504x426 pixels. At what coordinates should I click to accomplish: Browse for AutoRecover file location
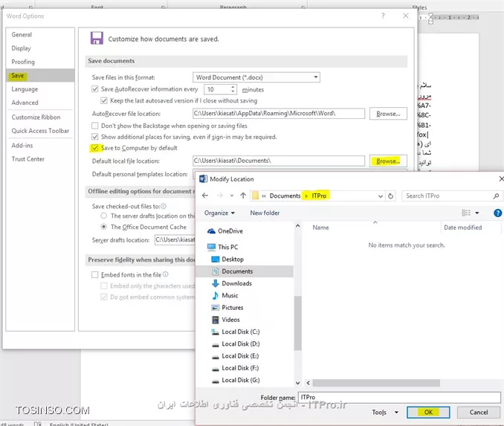point(388,114)
